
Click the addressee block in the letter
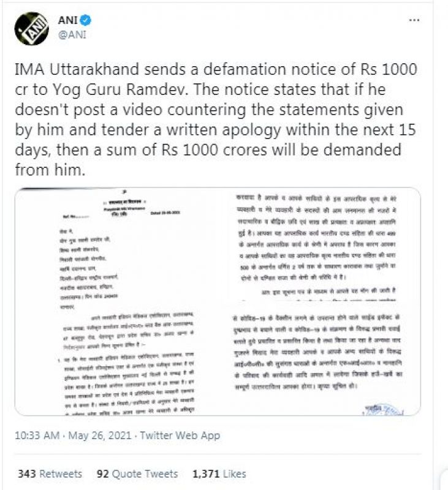tap(88, 269)
